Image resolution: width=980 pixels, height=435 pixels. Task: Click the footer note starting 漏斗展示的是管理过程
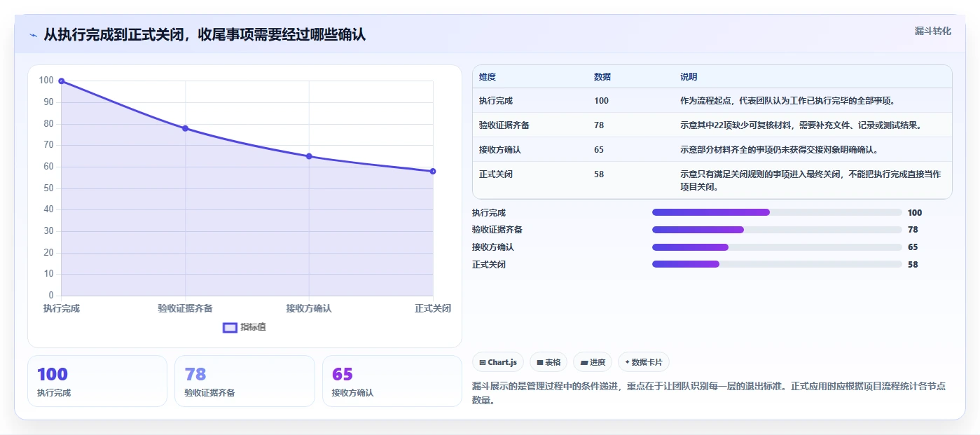710,394
